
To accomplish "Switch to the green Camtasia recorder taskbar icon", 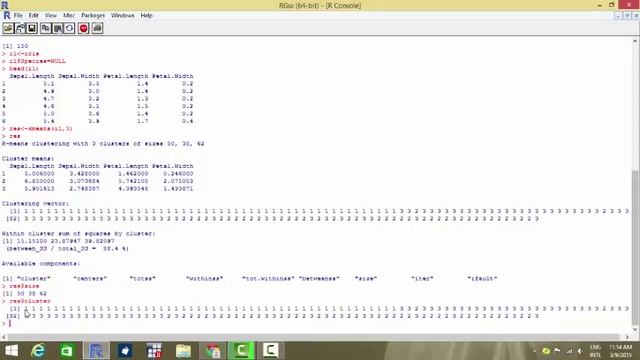I will pos(241,351).
